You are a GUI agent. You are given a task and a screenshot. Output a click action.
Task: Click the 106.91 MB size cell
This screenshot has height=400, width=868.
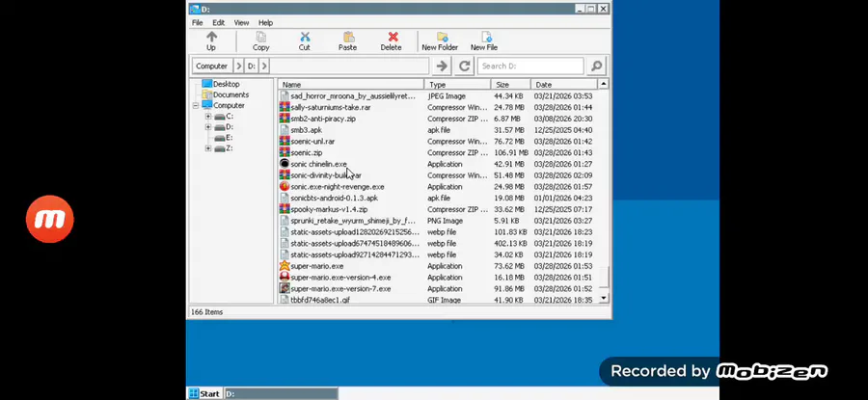point(511,152)
